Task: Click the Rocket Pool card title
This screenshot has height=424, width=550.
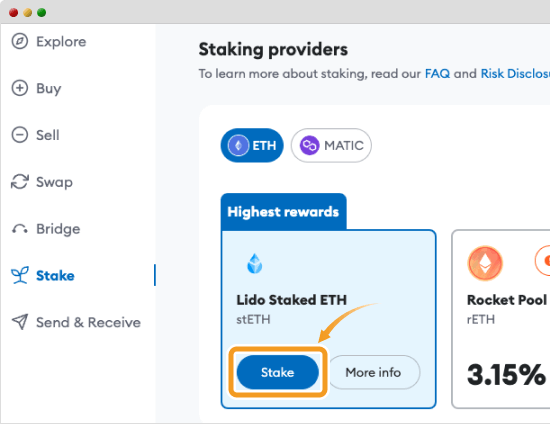Action: tap(507, 300)
